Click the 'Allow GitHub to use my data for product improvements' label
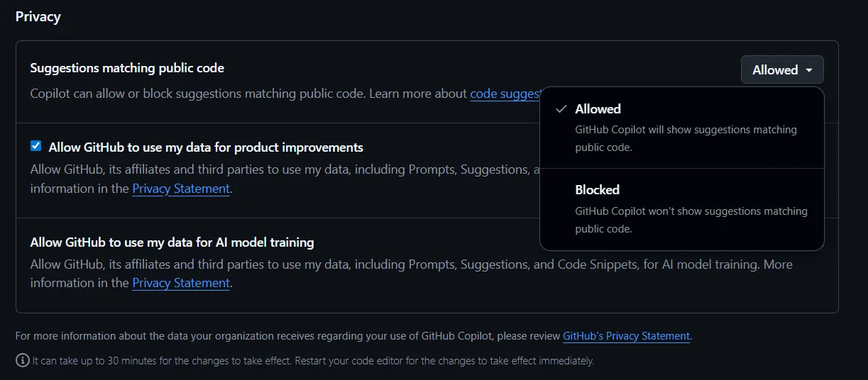The height and width of the screenshot is (380, 868). 206,147
